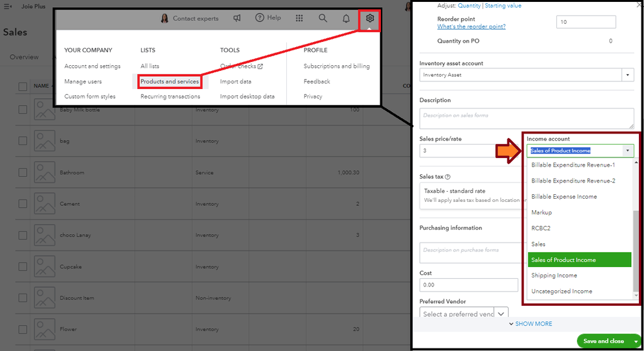The height and width of the screenshot is (351, 644).
Task: Click the Sales price/rate field
Action: (x=468, y=151)
